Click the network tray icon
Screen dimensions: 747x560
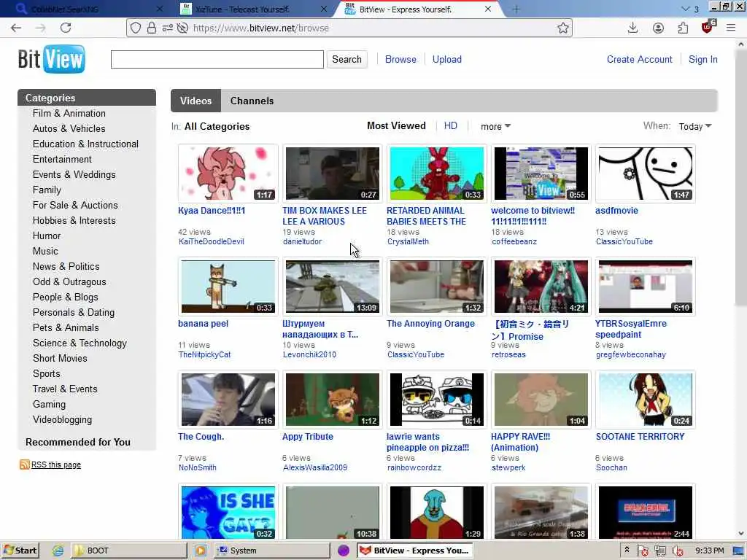pyautogui.click(x=659, y=551)
